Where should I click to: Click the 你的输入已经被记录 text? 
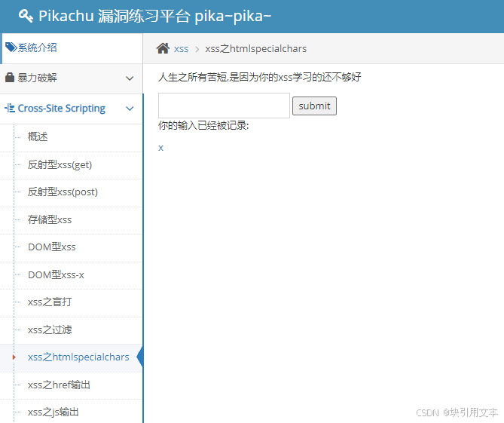click(203, 125)
